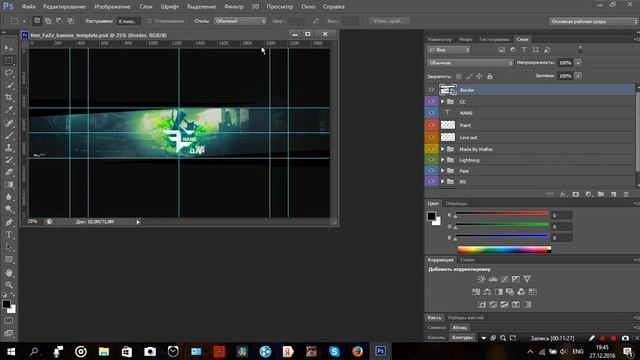640x360 pixels.
Task: Expand the CC layer group
Action: click(x=442, y=101)
